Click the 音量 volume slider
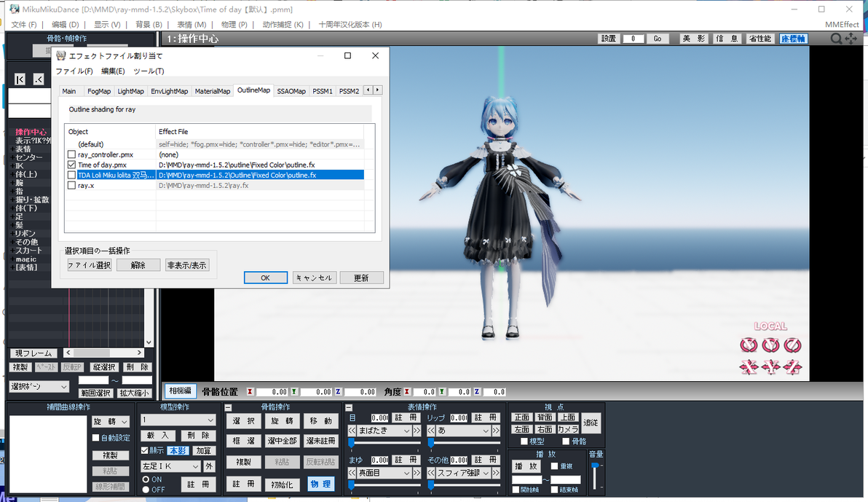 coord(595,476)
